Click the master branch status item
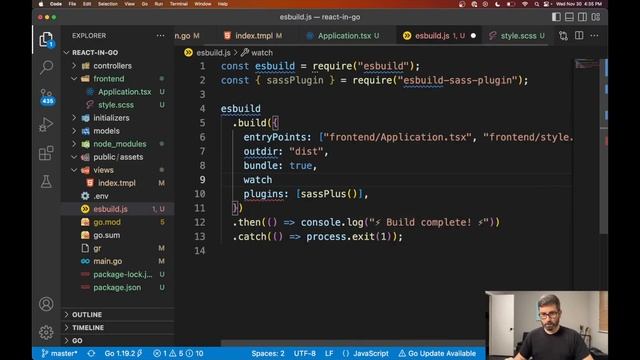This screenshot has width=640, height=360. (x=60, y=353)
